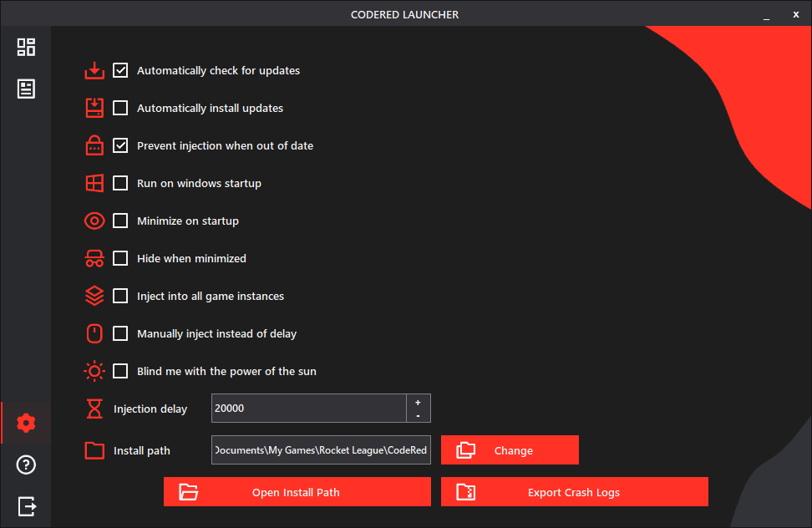The width and height of the screenshot is (812, 528).
Task: Click the install icon beside install updates
Action: pos(94,108)
